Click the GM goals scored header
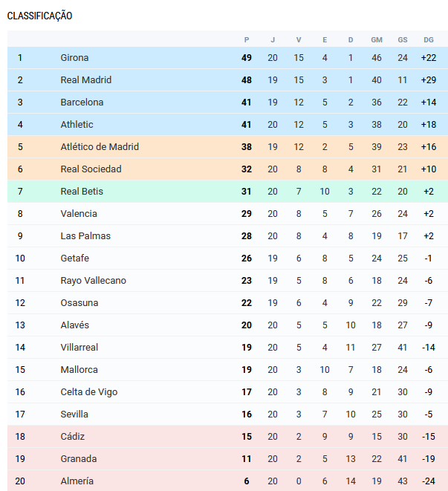Screen dimensions: 448x491 tap(377, 39)
